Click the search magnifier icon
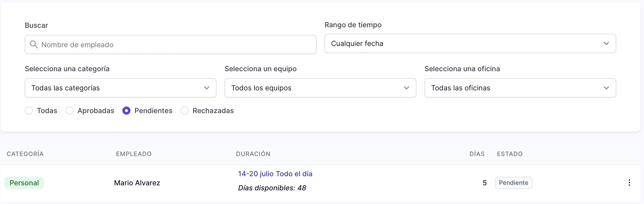This screenshot has width=644, height=204. pyautogui.click(x=34, y=44)
